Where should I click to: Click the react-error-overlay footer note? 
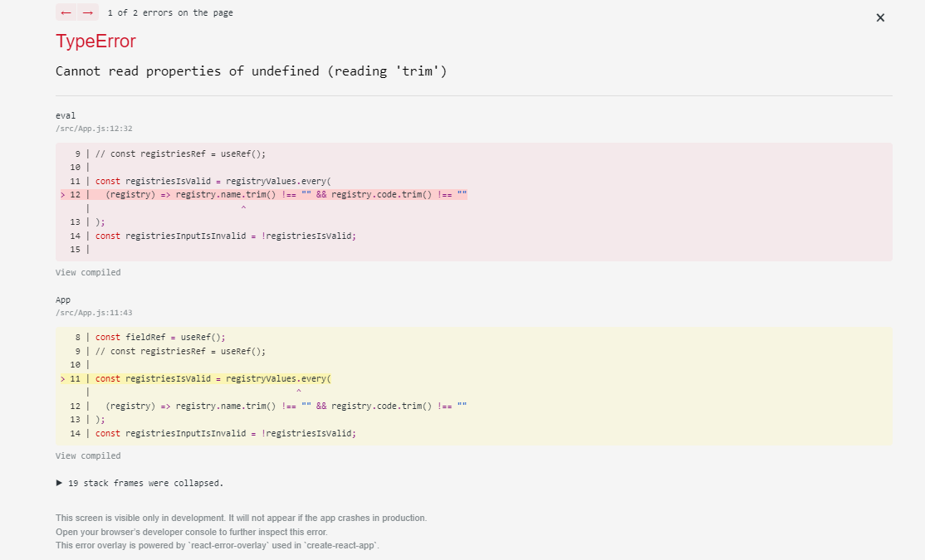(218, 545)
